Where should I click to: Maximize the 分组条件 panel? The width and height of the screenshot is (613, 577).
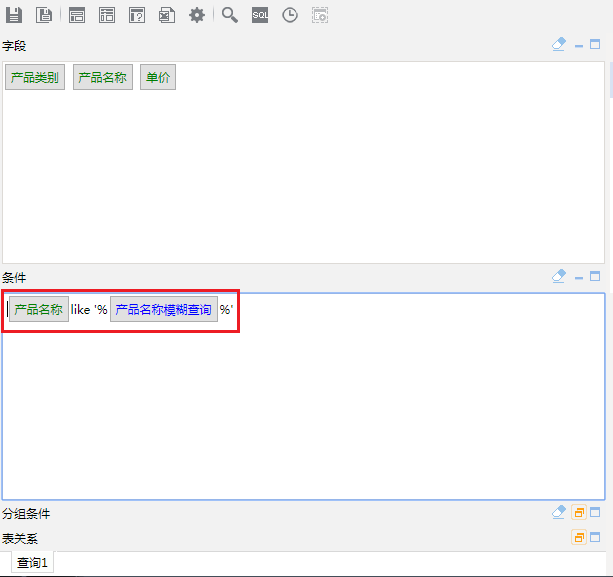coord(595,512)
